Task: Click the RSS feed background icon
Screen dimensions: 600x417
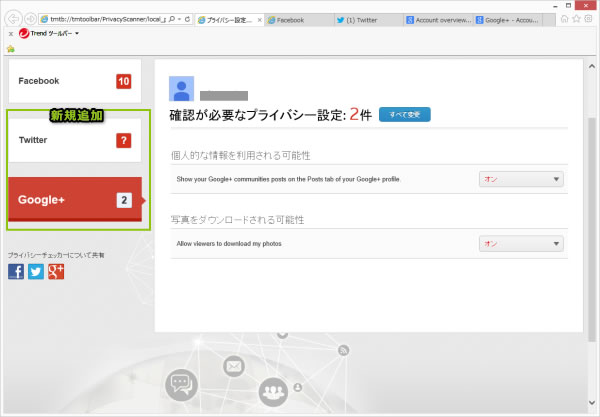Action: click(x=343, y=350)
